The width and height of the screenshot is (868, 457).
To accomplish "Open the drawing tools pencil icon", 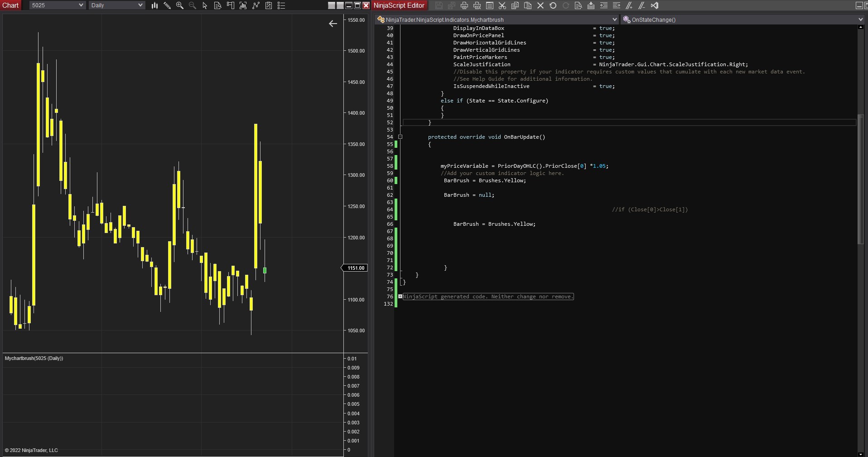I will pos(167,5).
